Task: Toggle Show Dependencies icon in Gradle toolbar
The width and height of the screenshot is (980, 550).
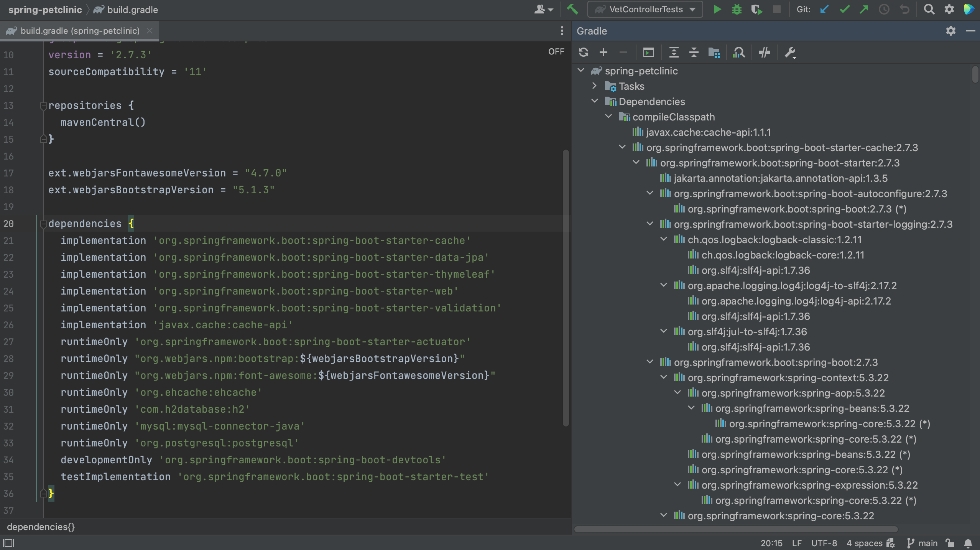Action: [x=714, y=52]
